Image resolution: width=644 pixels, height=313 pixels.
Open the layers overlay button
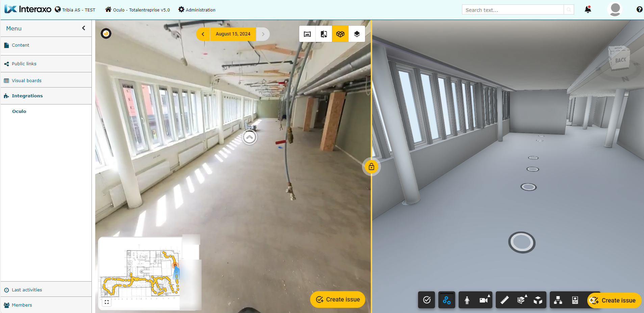pyautogui.click(x=357, y=34)
